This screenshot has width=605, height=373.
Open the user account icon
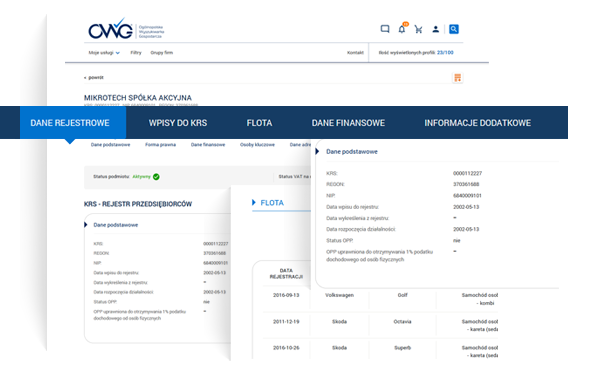436,29
